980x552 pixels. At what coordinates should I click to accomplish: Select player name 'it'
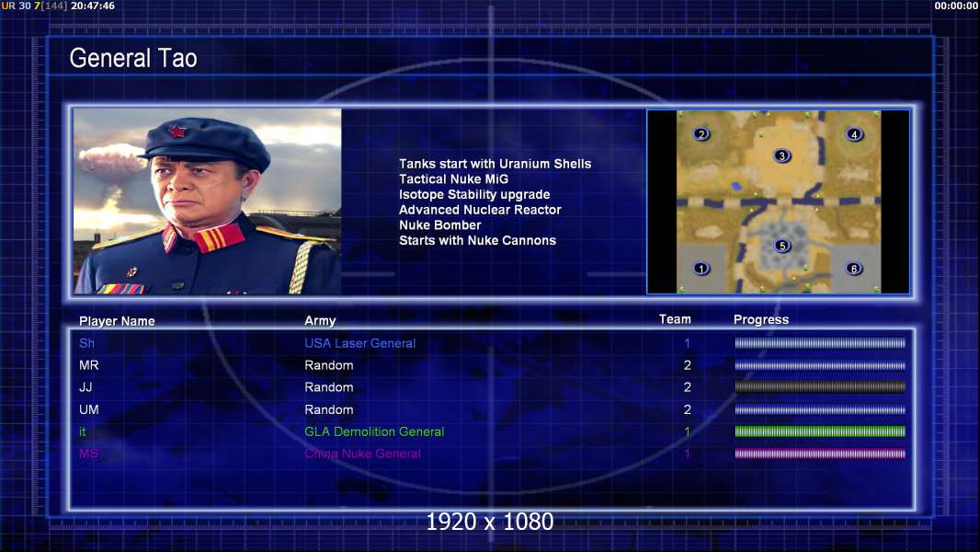pos(83,431)
